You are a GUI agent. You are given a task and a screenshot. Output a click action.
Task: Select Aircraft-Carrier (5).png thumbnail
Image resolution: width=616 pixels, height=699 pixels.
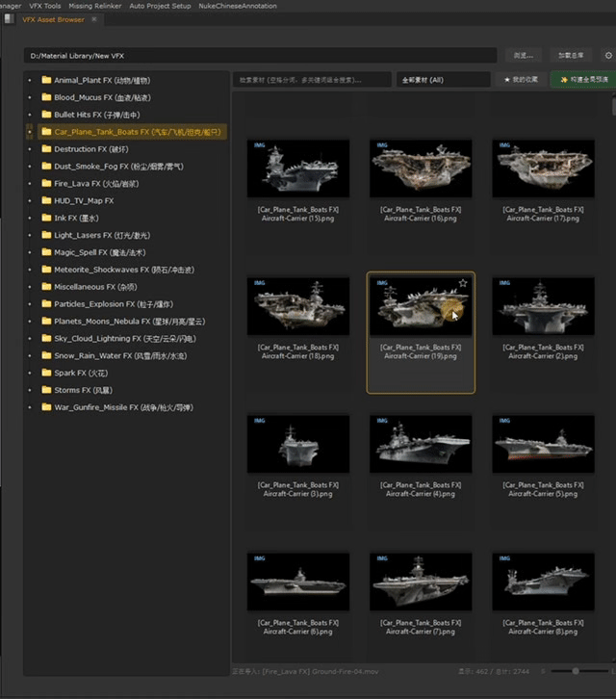[544, 444]
